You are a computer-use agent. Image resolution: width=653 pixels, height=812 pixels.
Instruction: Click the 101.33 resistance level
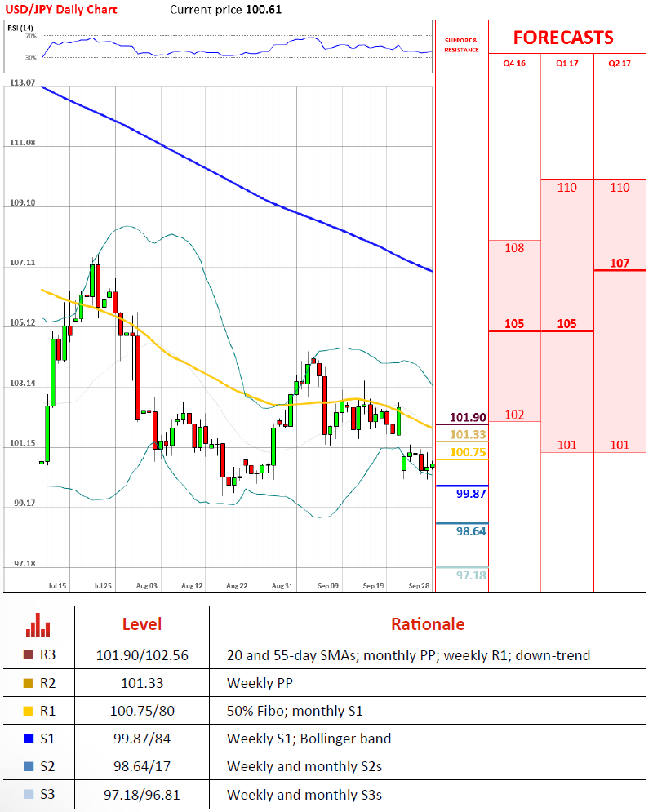(x=469, y=435)
